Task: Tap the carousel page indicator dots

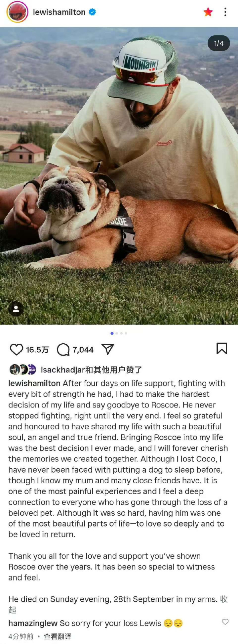Action: point(119,333)
